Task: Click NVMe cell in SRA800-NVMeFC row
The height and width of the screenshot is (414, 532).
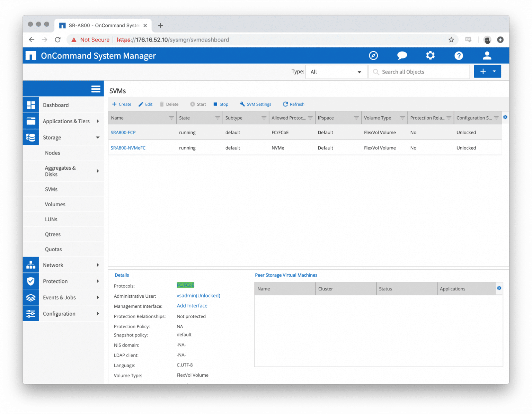Action: 278,148
